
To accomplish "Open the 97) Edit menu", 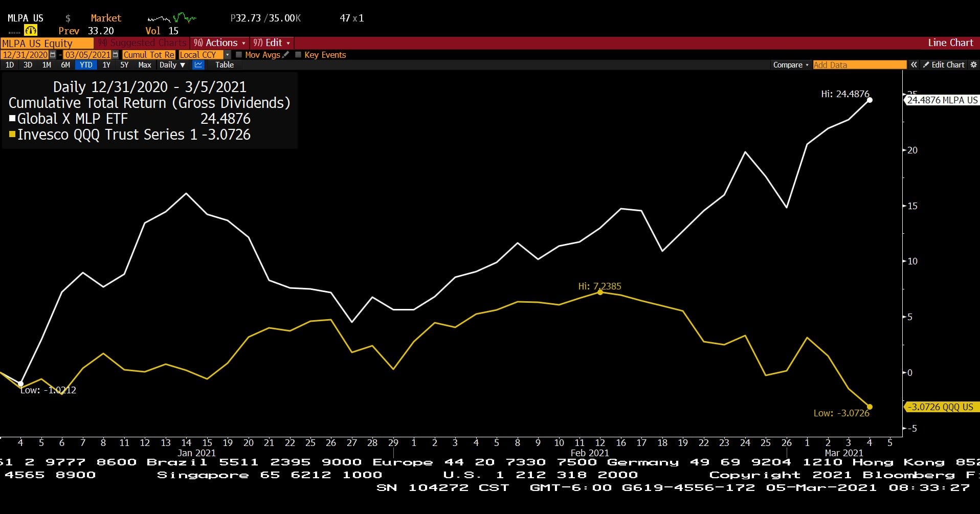I will (272, 43).
